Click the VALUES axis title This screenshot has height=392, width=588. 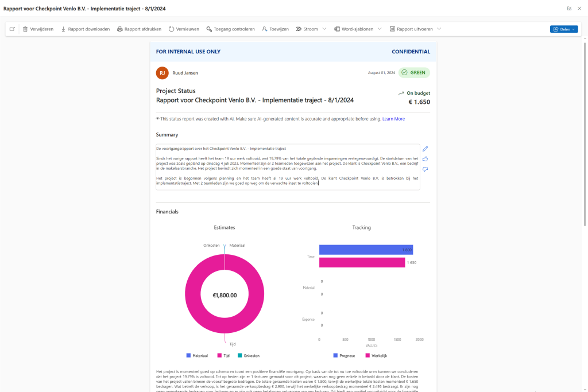click(x=372, y=346)
